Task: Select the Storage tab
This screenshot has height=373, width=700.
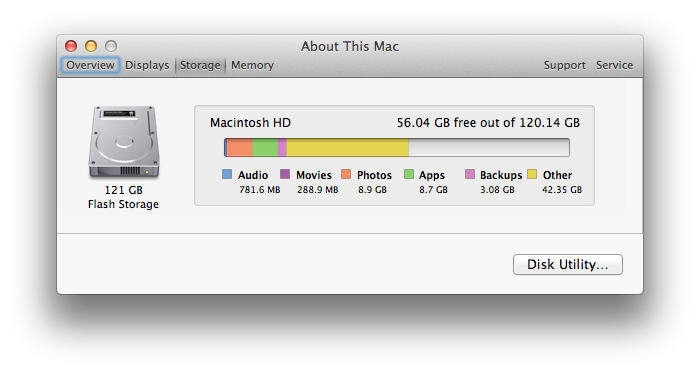Action: (x=200, y=65)
